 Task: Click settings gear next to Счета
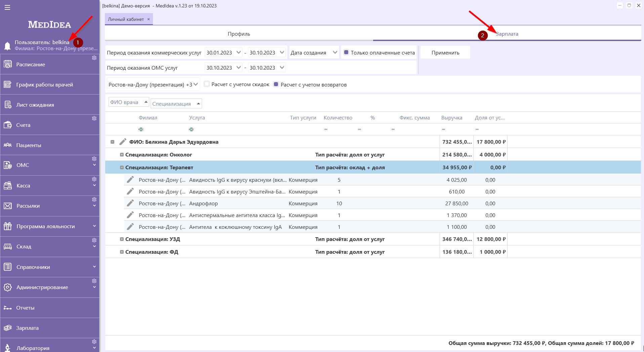(94, 118)
